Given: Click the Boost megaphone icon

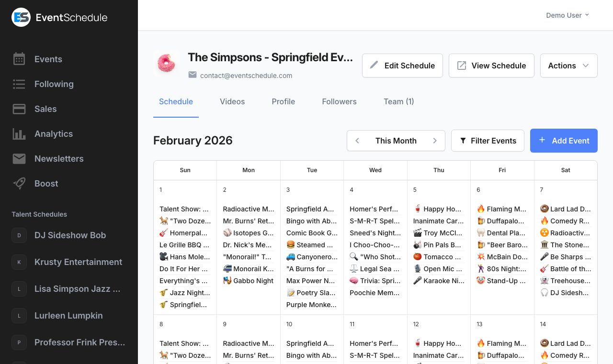Looking at the screenshot, I should 19,183.
